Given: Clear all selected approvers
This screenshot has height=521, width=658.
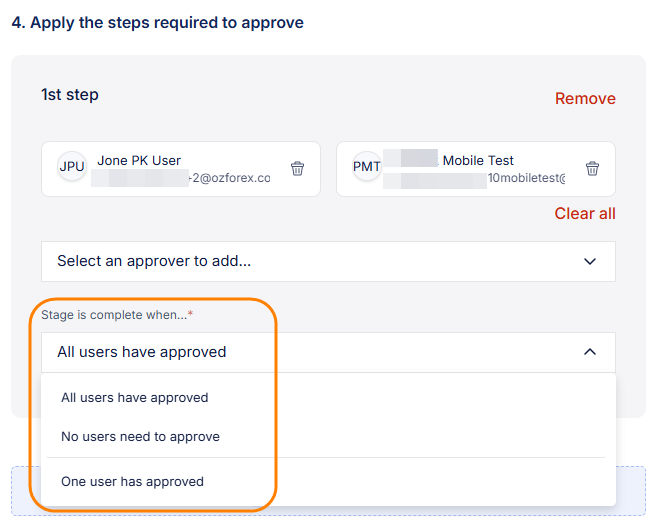Looking at the screenshot, I should pyautogui.click(x=585, y=214).
